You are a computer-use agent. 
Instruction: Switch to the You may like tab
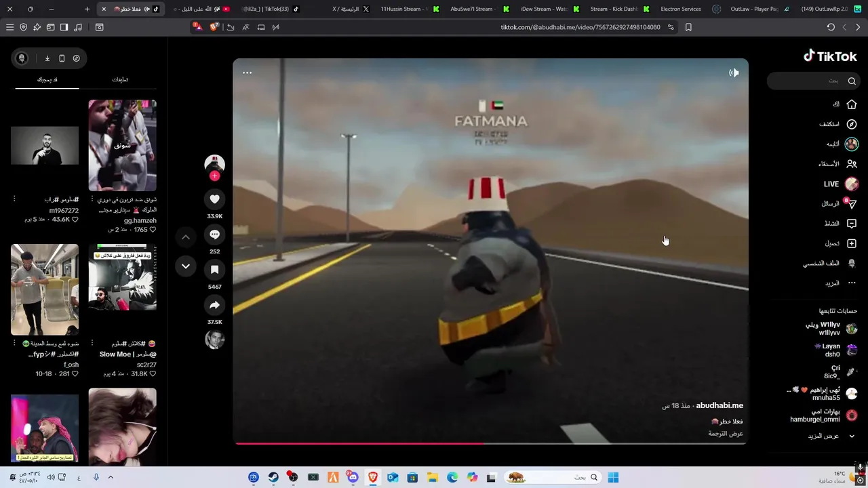pos(47,80)
